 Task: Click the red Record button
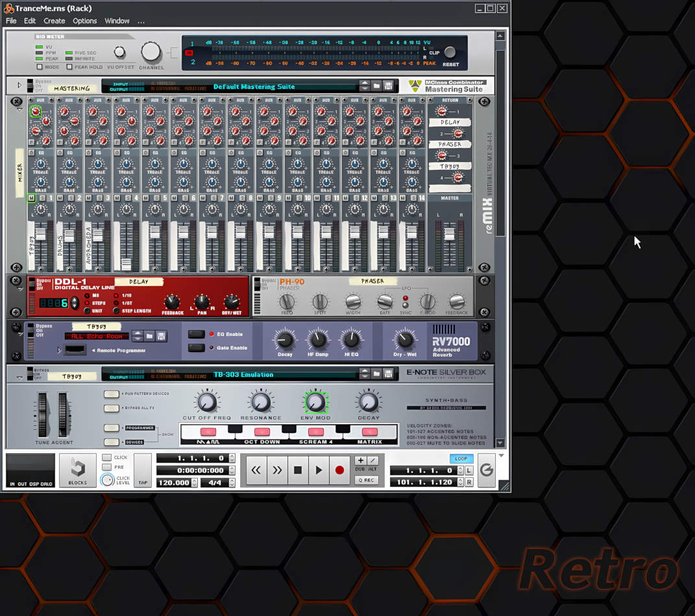339,470
